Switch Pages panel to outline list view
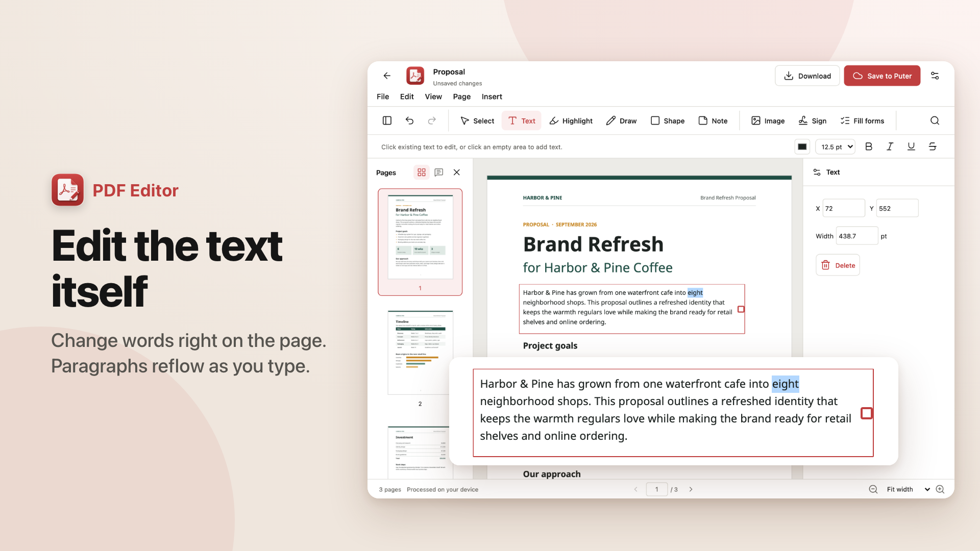The width and height of the screenshot is (980, 551). point(439,172)
